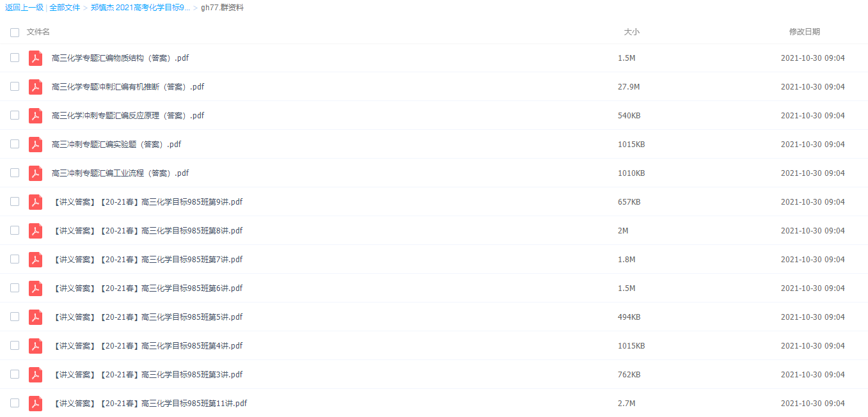Screen dimensions: 868x417
Task: Check the box for 985班第8讲.pdf
Action: point(15,230)
